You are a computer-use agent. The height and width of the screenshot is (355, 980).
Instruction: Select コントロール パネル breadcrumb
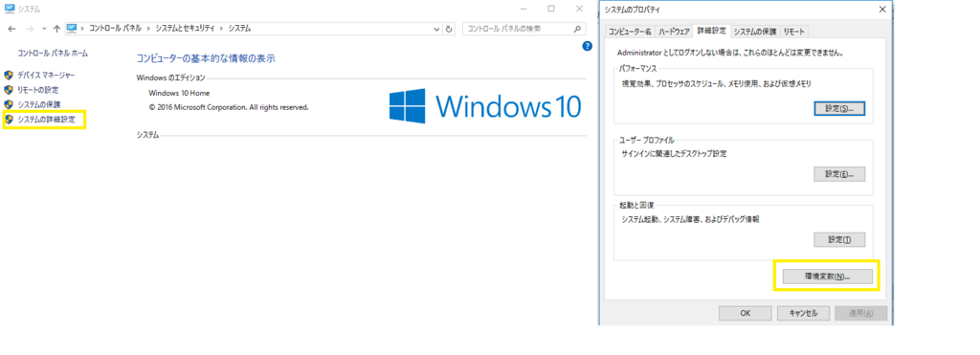click(x=115, y=29)
